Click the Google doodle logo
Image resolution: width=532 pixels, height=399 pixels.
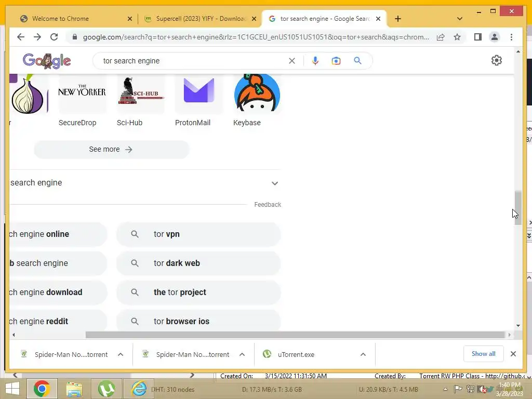47,61
